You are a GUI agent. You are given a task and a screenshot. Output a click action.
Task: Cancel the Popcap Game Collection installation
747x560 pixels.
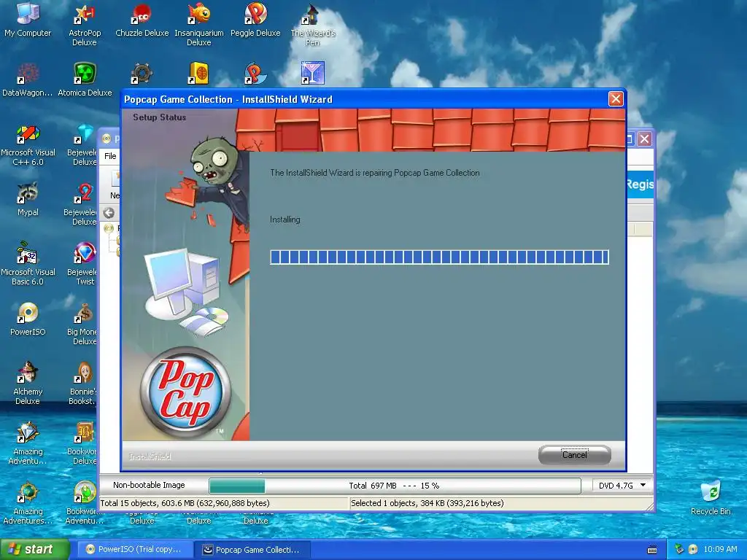click(x=575, y=455)
